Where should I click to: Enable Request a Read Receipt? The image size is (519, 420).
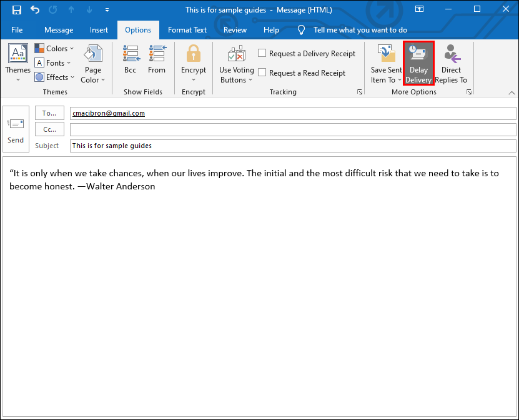pyautogui.click(x=262, y=73)
